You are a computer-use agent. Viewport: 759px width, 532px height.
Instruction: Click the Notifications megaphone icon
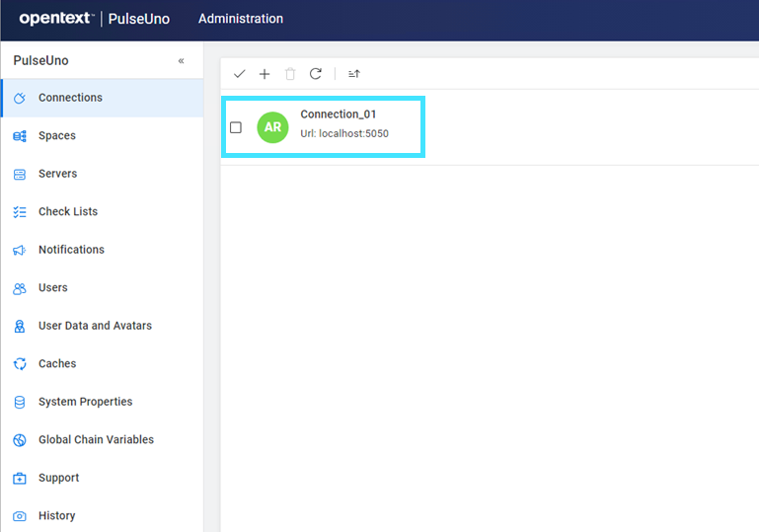tap(20, 251)
